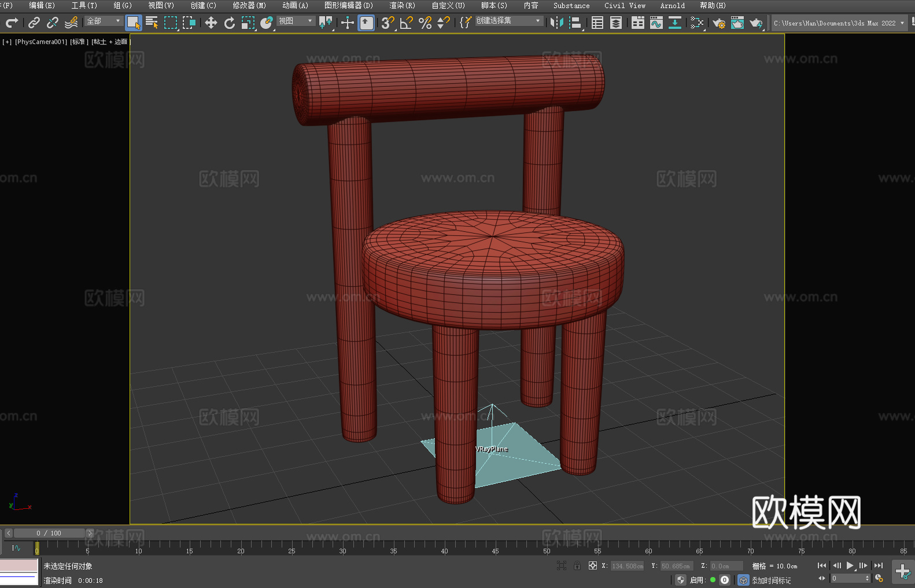Image resolution: width=915 pixels, height=588 pixels.
Task: Click Select and Manipulate icon
Action: point(348,23)
